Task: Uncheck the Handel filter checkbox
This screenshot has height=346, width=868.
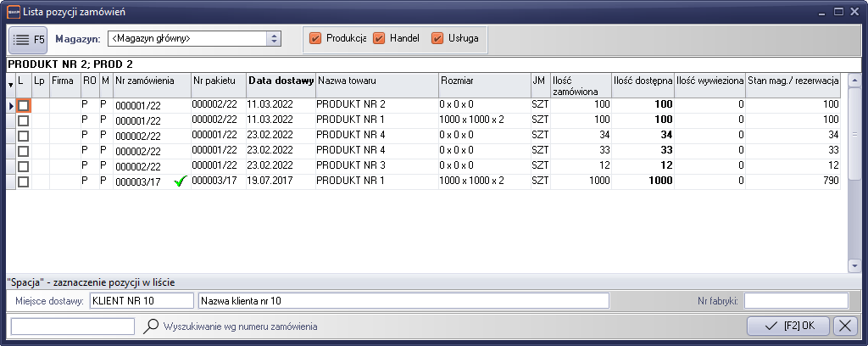Action: (x=379, y=38)
